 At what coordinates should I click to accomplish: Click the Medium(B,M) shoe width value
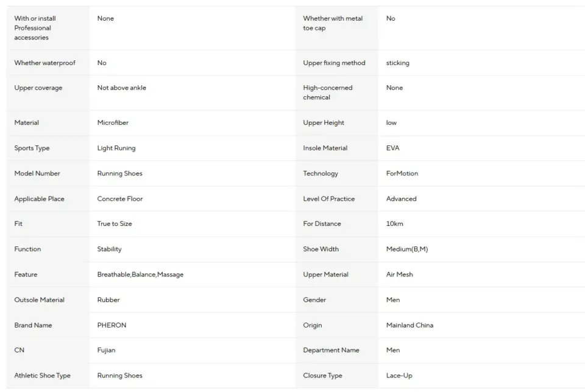coord(407,249)
